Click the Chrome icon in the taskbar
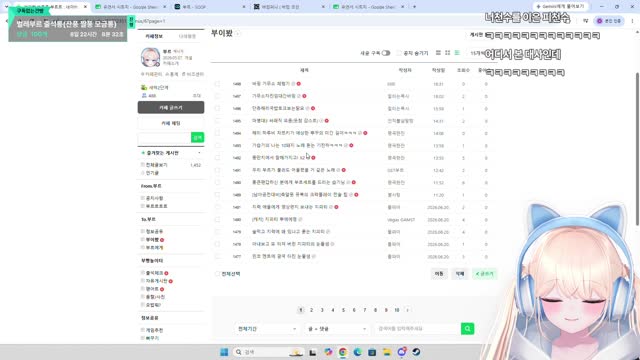640x360 pixels. click(343, 352)
